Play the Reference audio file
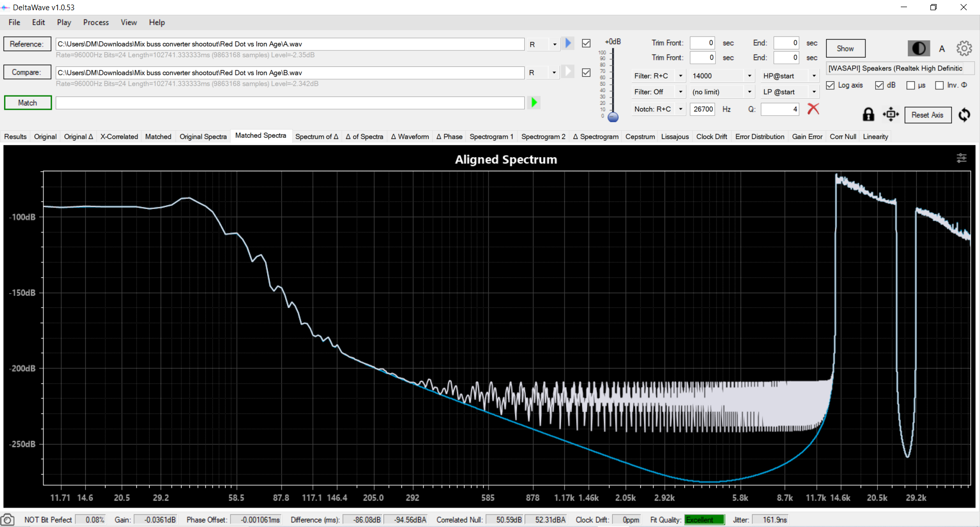Image resolution: width=980 pixels, height=527 pixels. pos(568,43)
